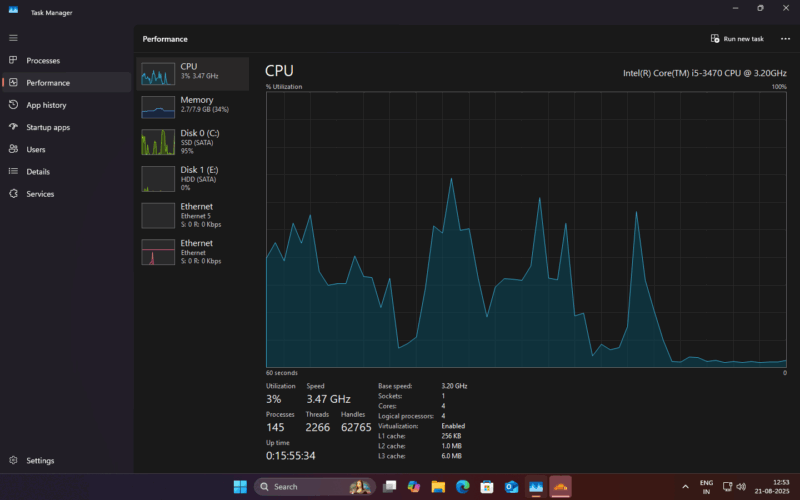Click the 3.20 GHz base speed value
Viewport: 800px width, 500px height.
pos(454,386)
